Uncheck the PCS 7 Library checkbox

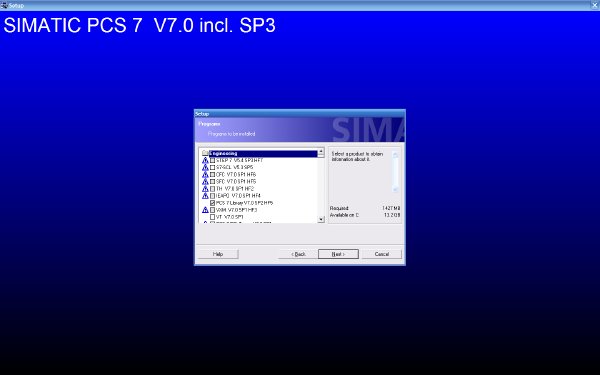[212, 203]
